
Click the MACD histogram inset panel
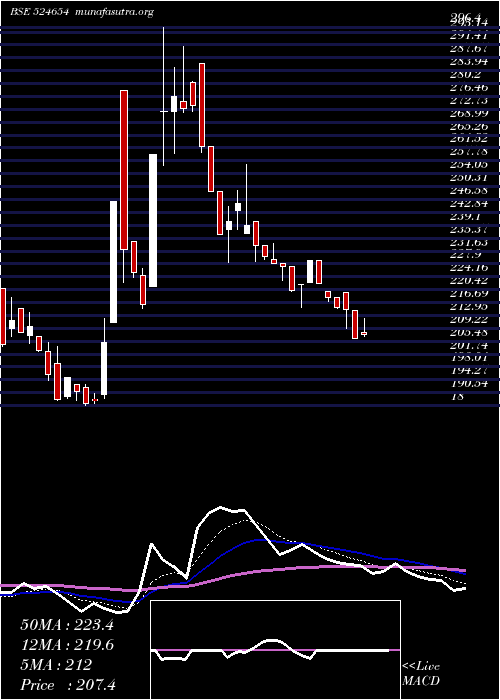[275, 650]
